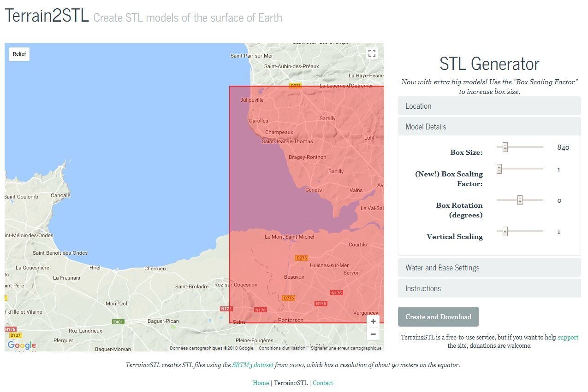
Task: Click the Box Size slider handle
Action: pyautogui.click(x=505, y=147)
